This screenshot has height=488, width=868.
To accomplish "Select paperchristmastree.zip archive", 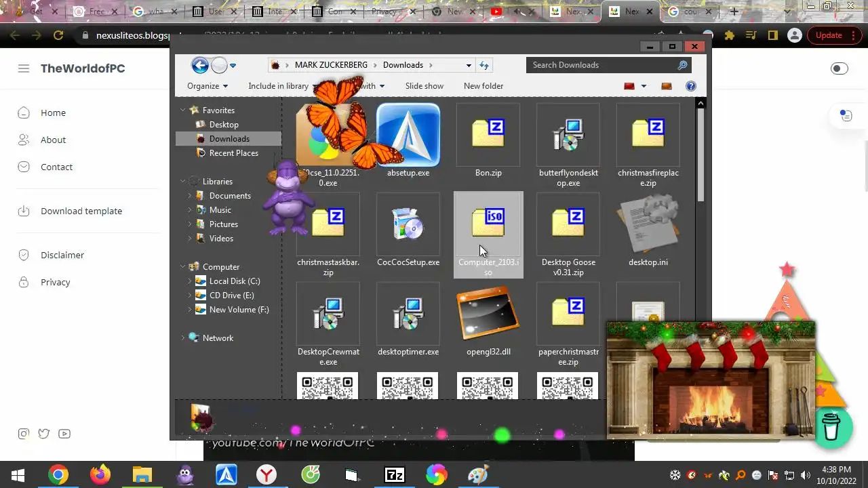I will point(568,325).
